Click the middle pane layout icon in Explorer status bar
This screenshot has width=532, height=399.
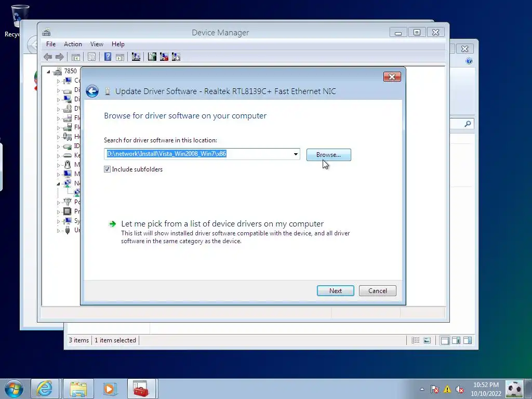click(x=456, y=340)
